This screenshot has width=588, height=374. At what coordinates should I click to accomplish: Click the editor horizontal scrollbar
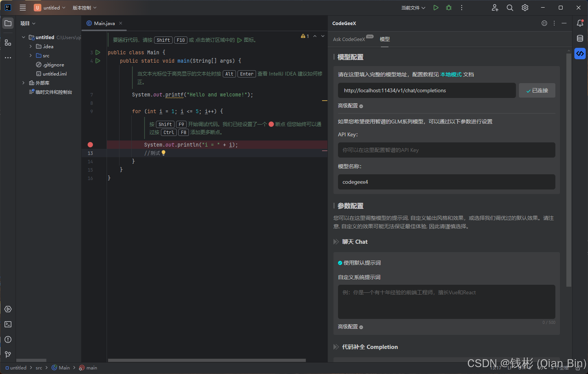207,360
